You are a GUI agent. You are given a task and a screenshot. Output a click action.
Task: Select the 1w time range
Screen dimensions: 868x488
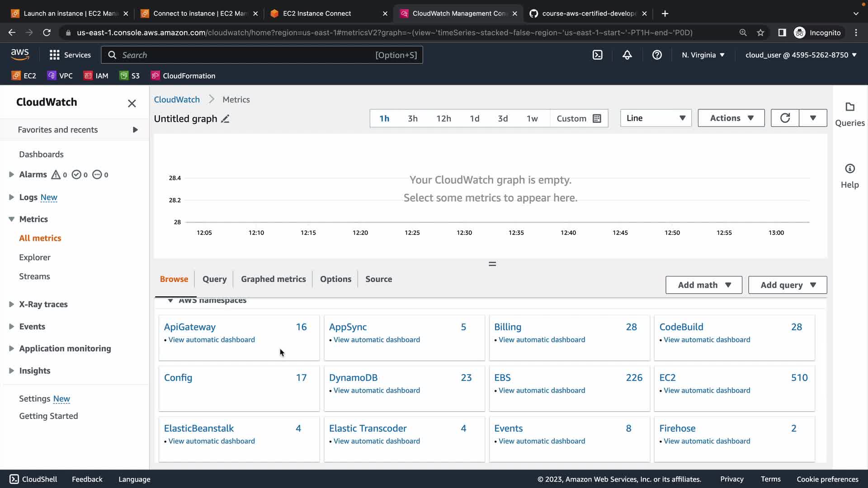532,118
